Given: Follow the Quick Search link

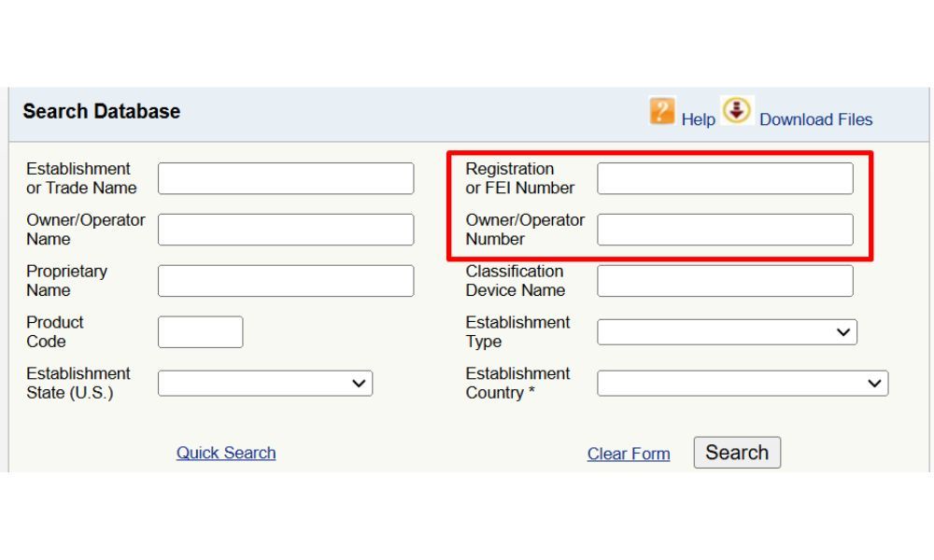Looking at the screenshot, I should point(226,453).
